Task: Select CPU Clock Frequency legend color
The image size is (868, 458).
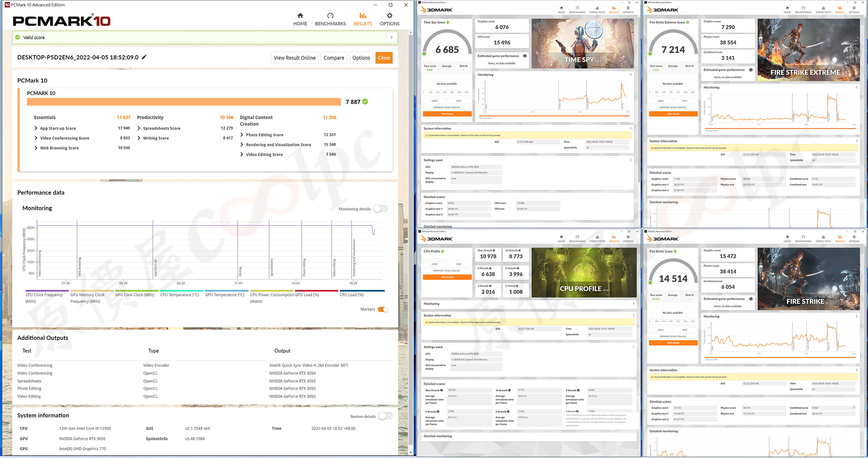Action: pos(47,291)
